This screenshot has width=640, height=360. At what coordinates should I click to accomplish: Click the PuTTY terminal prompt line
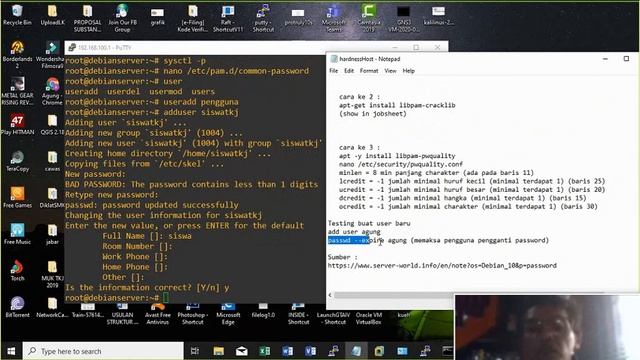click(116, 298)
